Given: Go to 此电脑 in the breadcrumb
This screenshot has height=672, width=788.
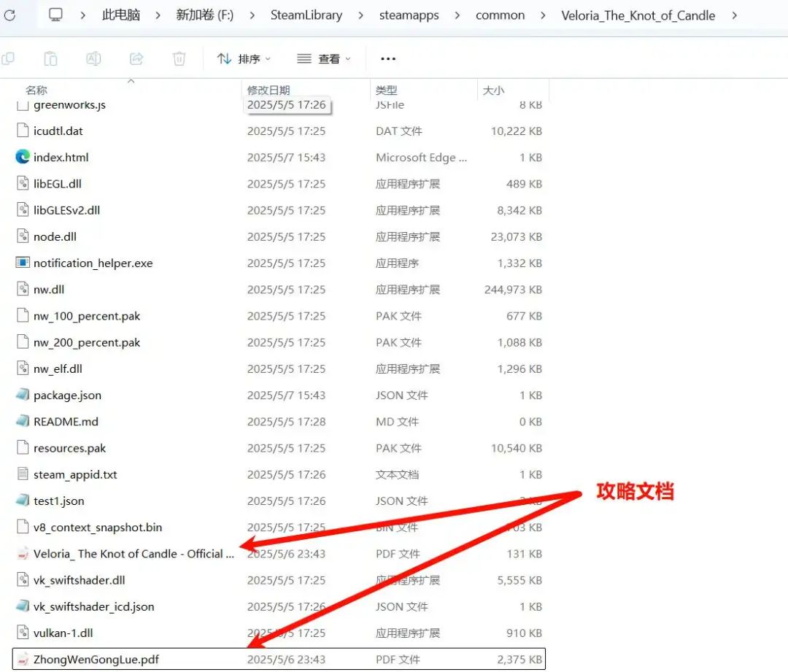Looking at the screenshot, I should pyautogui.click(x=121, y=15).
